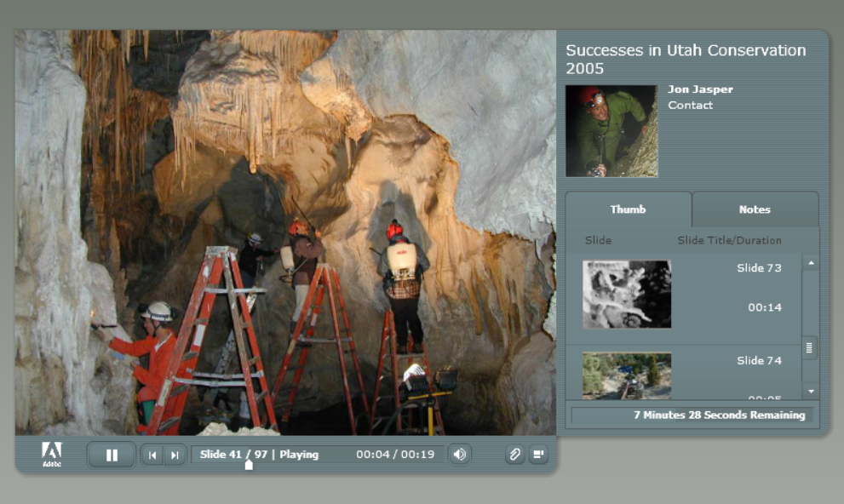Select the Slide 73 thumbnail

[x=627, y=295]
